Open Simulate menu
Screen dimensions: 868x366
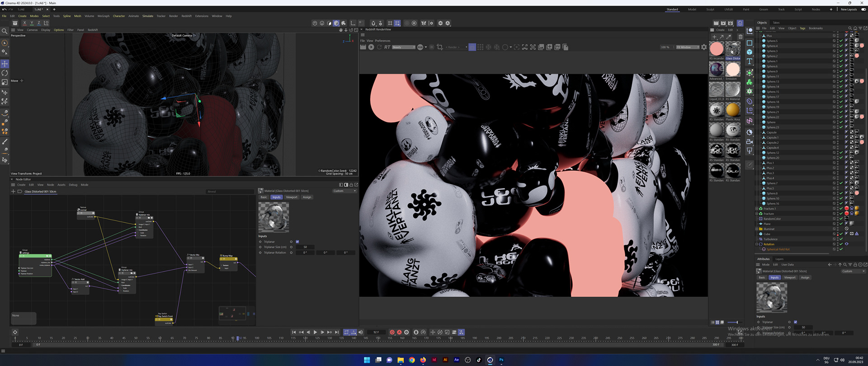148,16
